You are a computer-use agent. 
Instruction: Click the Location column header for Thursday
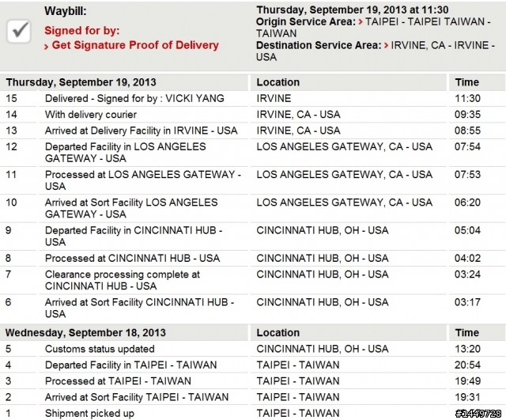tap(278, 82)
